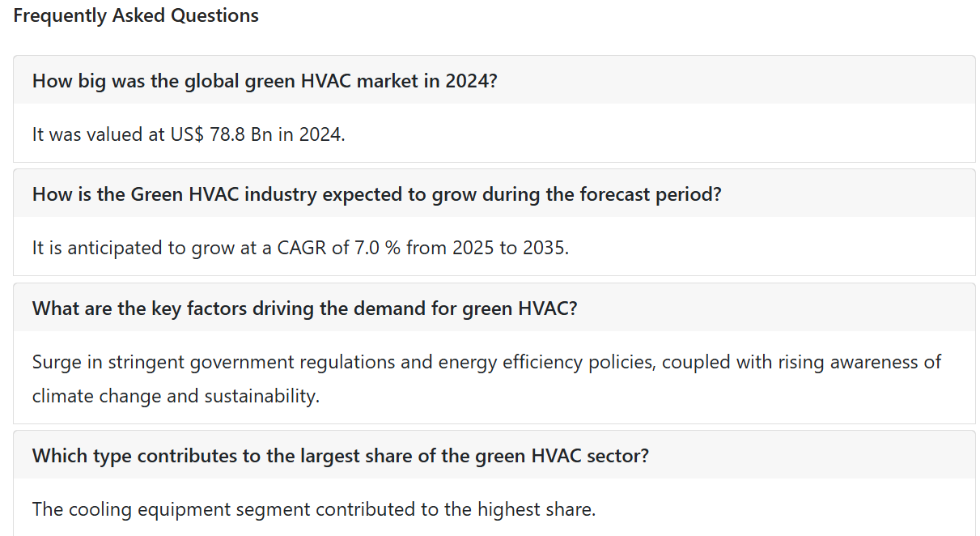Open the "Which type contributes to the largest share" question
The image size is (980, 536).
[x=494, y=455]
